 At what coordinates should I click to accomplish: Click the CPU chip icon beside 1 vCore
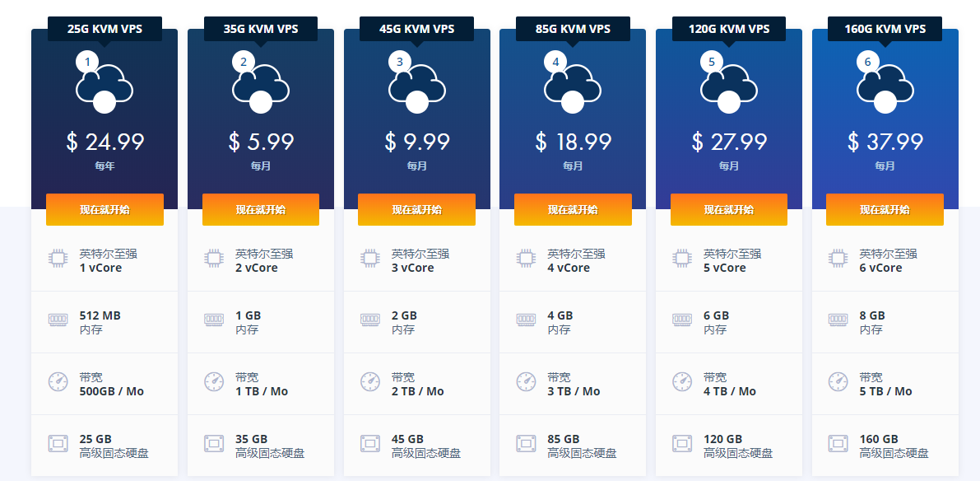point(58,259)
